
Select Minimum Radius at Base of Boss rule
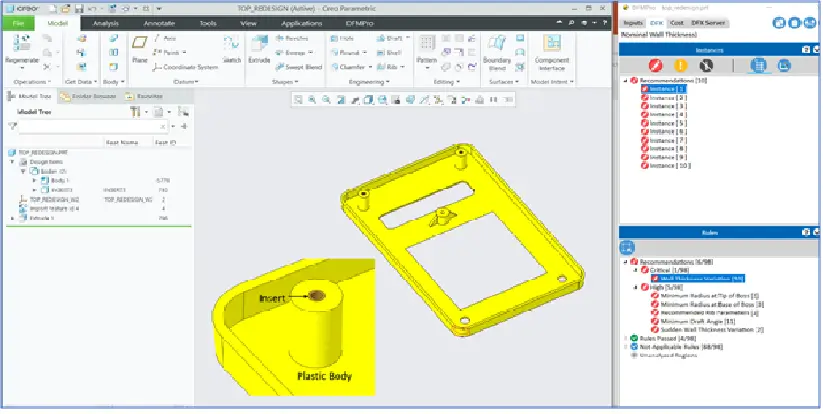[708, 304]
